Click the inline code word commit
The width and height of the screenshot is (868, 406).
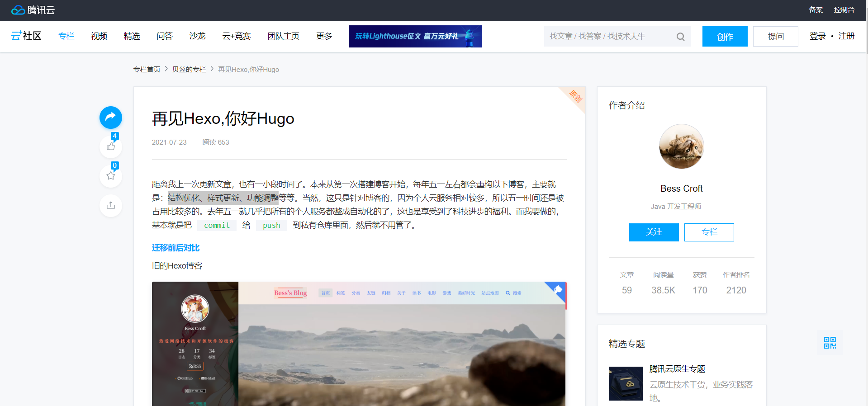(x=217, y=225)
